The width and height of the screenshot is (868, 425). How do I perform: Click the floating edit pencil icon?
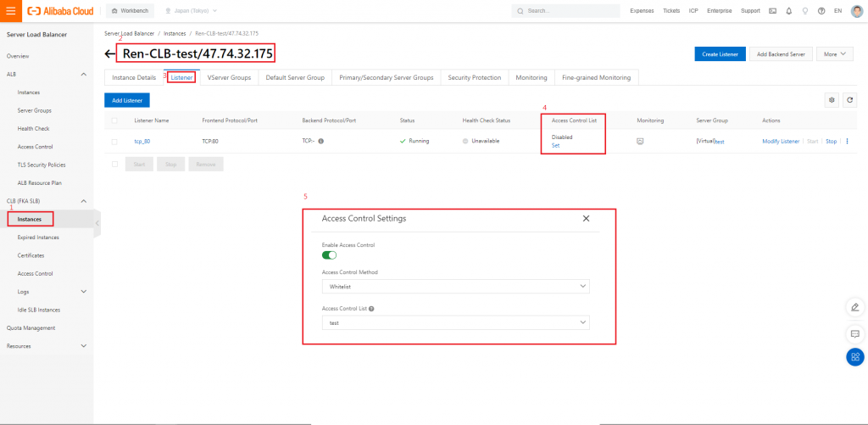pos(854,307)
